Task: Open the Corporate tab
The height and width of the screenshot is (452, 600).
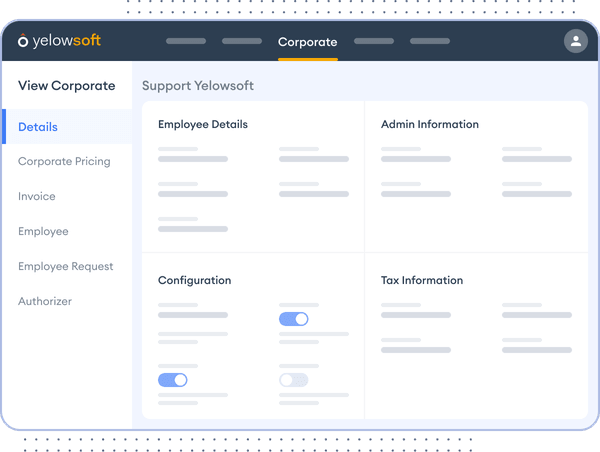Action: point(307,42)
